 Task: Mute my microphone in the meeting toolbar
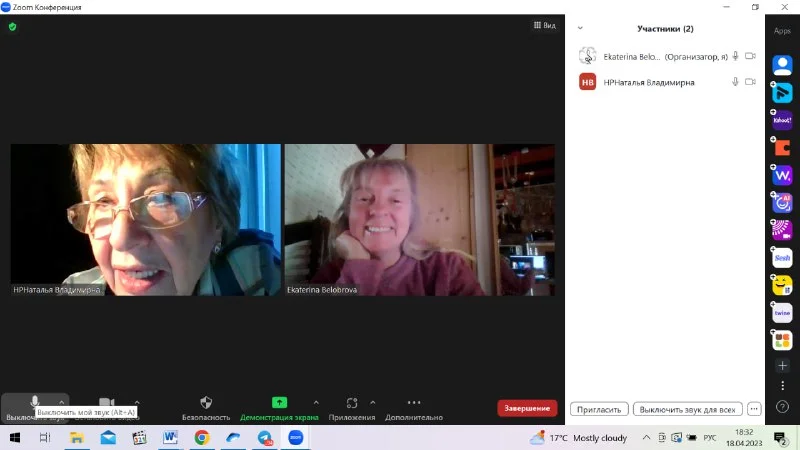point(35,402)
